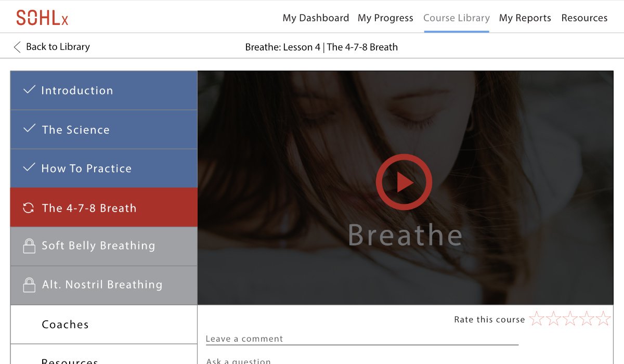Click the back arrow chevron icon

pos(17,47)
